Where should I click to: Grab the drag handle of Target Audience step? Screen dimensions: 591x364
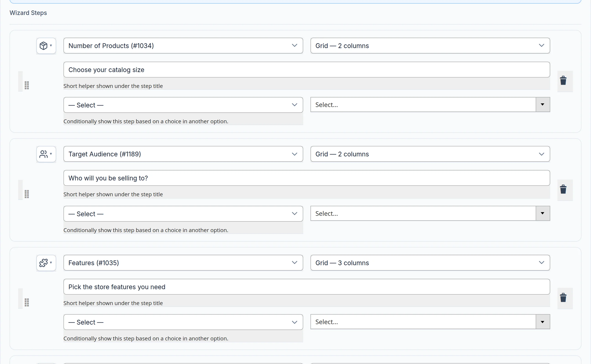click(27, 194)
